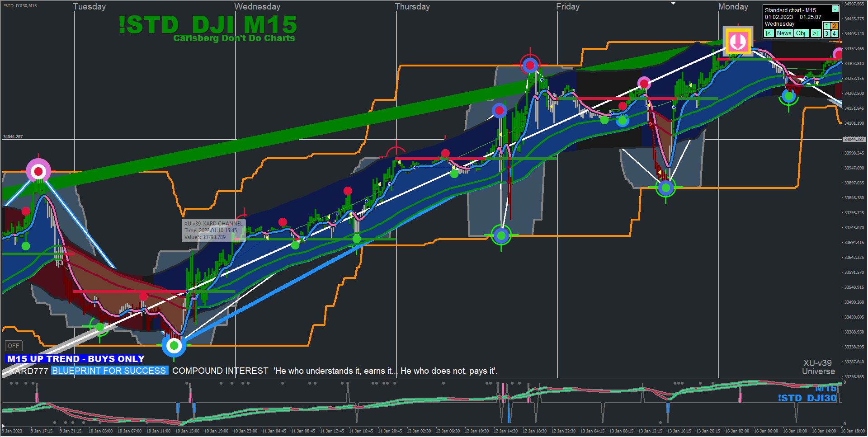The image size is (868, 437).
Task: Click the green ring marker at Friday low
Action: click(665, 188)
